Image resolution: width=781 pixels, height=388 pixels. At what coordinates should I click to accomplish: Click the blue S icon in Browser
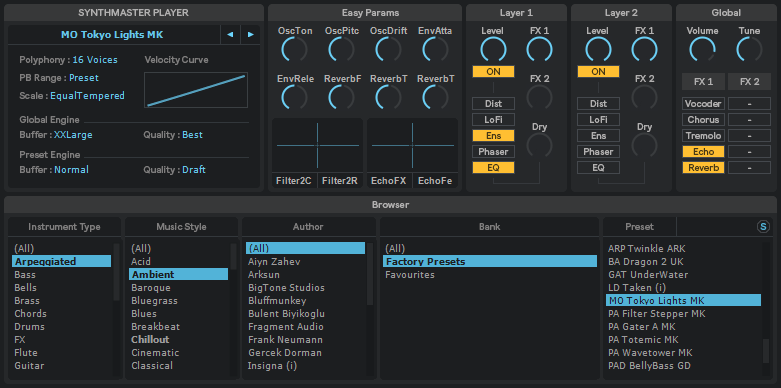[x=763, y=227]
